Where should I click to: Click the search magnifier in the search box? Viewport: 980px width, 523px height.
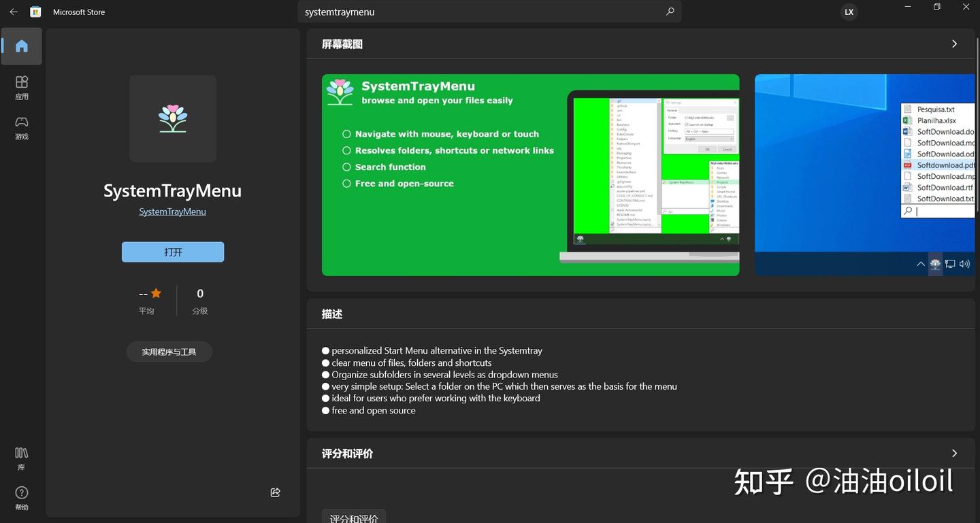tap(670, 12)
